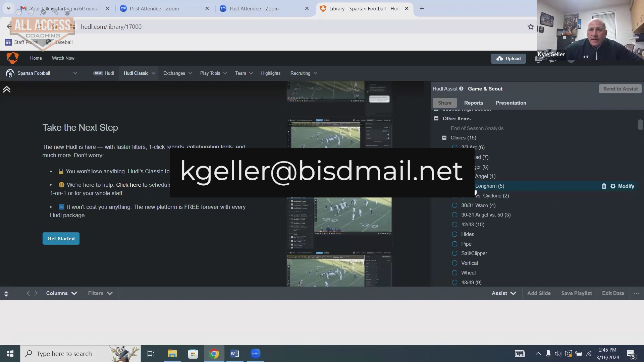The width and height of the screenshot is (644, 362).
Task: Open the Exchanges dropdown menu
Action: [177, 73]
